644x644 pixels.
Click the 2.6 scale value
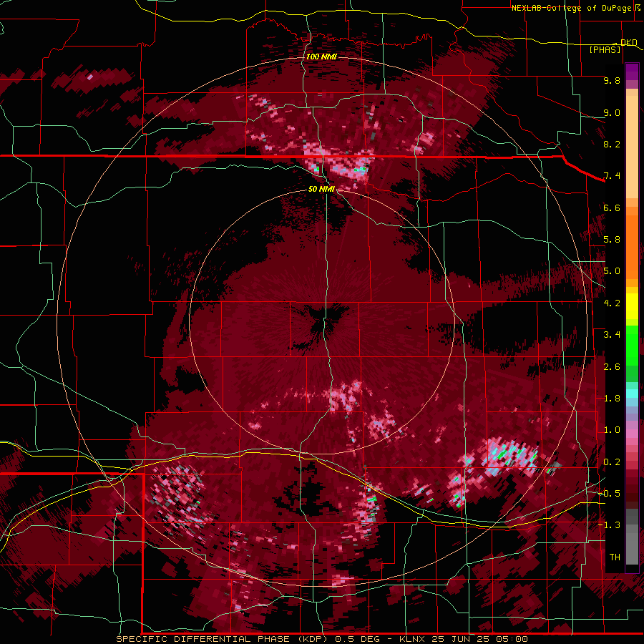(x=612, y=367)
